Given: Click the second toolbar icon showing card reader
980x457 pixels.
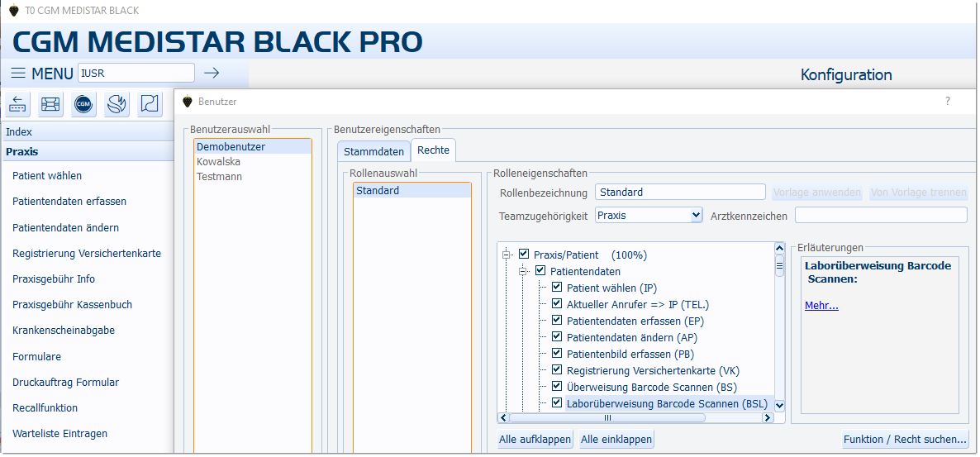Looking at the screenshot, I should (x=50, y=104).
